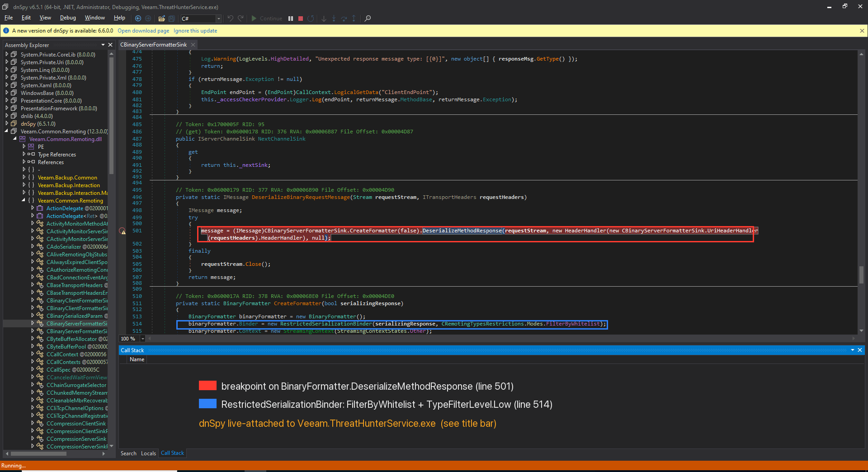
Task: Switch to the Search bottom tab
Action: 128,453
